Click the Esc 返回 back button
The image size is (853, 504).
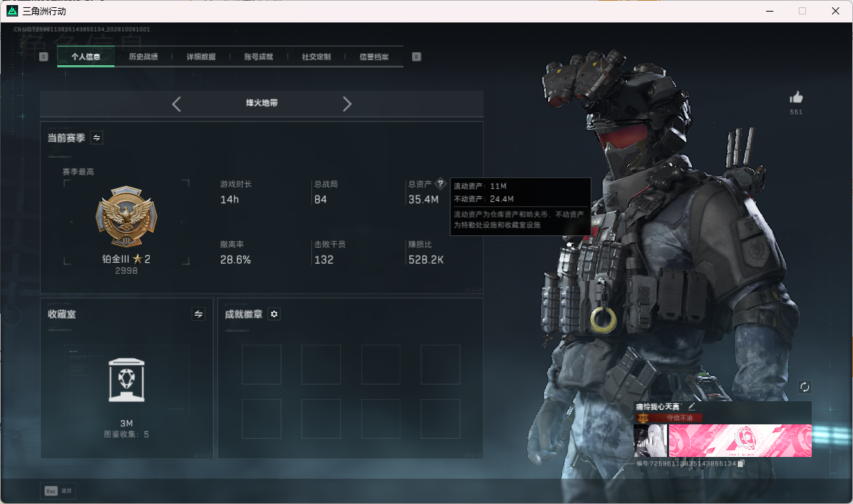[58, 491]
